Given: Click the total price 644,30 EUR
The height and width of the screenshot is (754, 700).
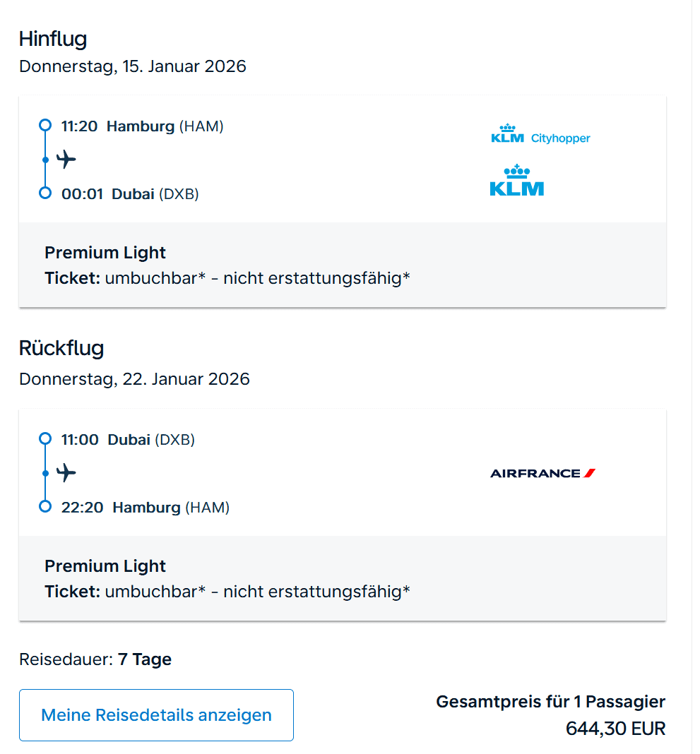Looking at the screenshot, I should pos(615,729).
